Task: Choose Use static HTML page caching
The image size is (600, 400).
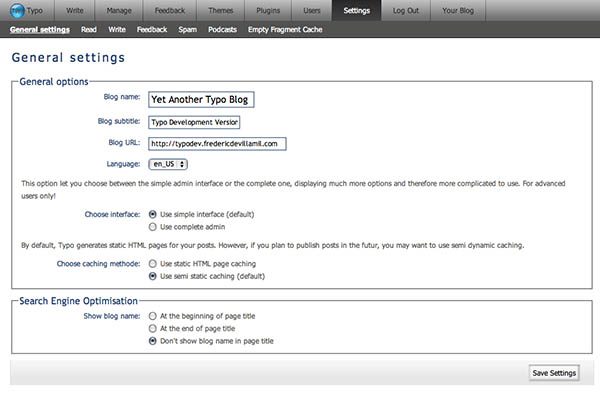Action: (153, 263)
